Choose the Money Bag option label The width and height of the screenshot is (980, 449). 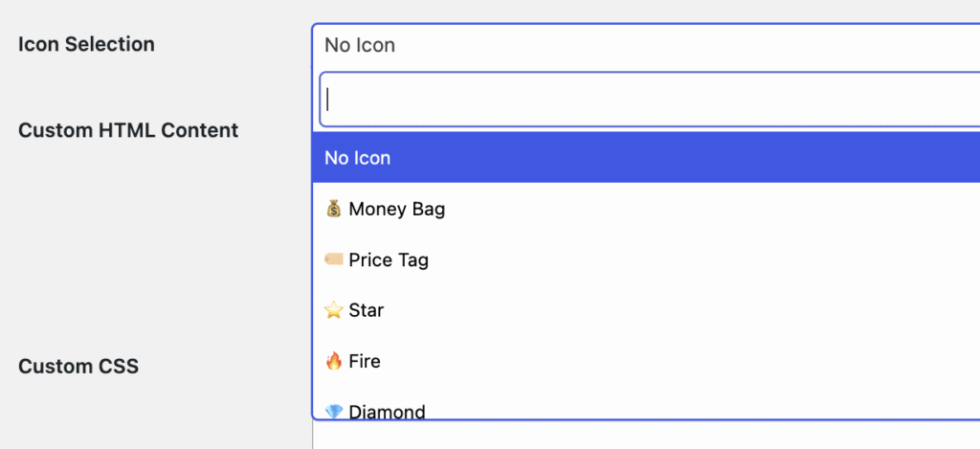tap(397, 209)
